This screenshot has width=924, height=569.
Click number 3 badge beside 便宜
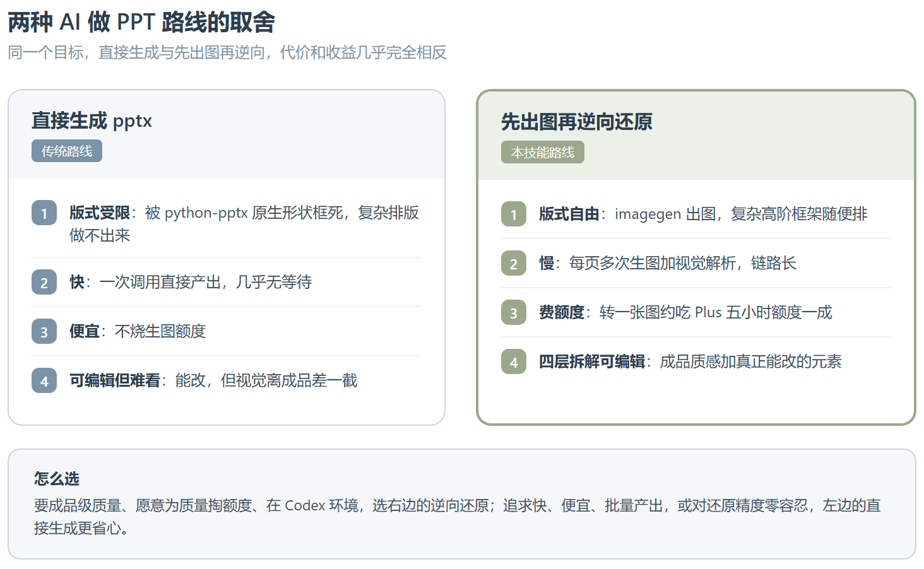[x=44, y=332]
